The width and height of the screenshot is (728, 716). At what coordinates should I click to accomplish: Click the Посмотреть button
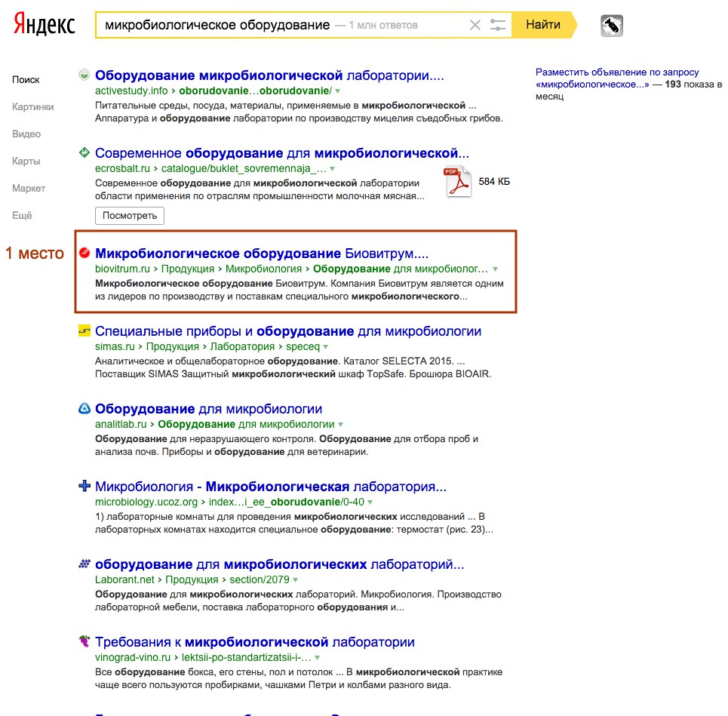[130, 216]
